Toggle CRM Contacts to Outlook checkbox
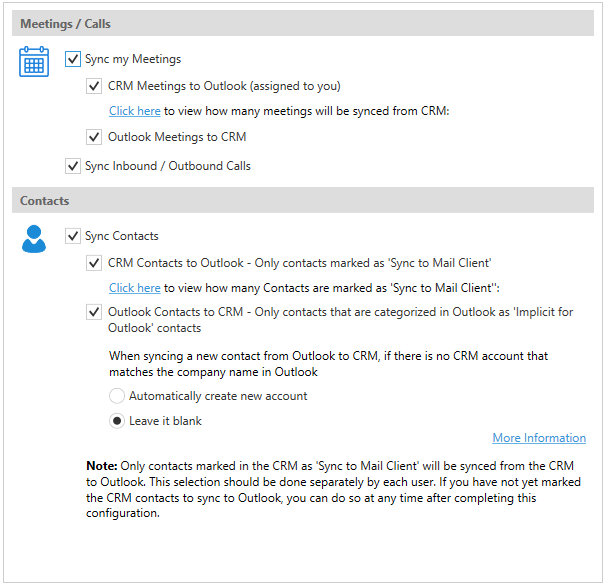This screenshot has width=605, height=586. point(95,263)
